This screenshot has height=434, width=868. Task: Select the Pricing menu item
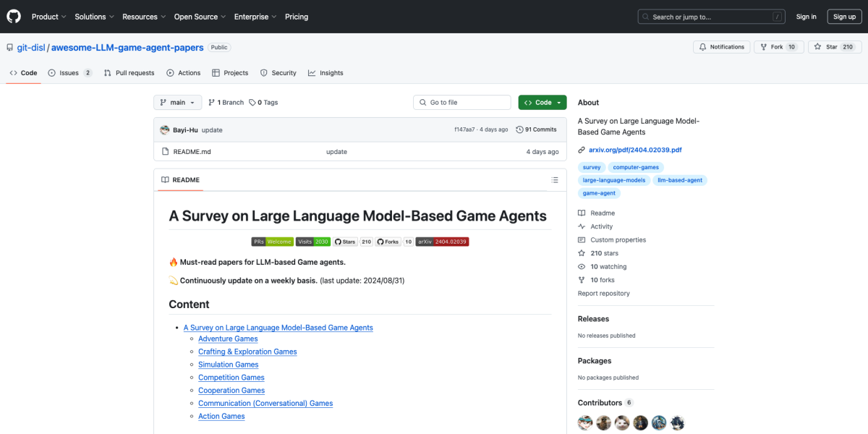click(296, 16)
